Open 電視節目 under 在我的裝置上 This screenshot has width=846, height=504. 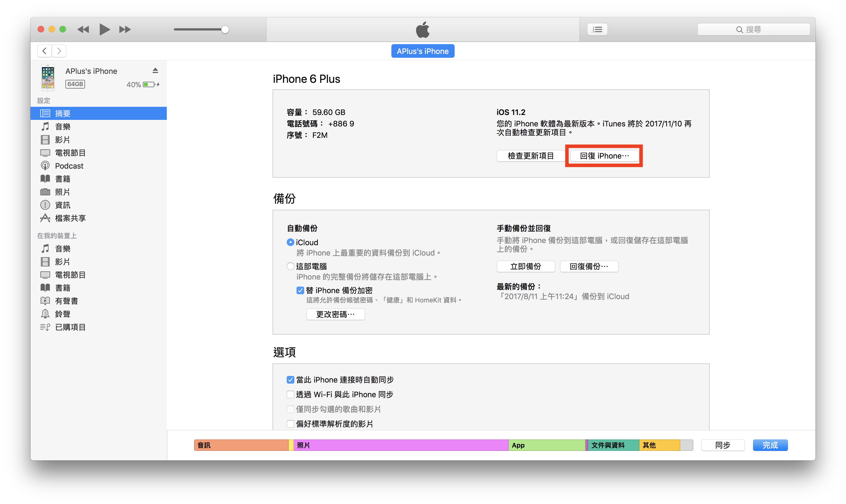click(x=99, y=275)
